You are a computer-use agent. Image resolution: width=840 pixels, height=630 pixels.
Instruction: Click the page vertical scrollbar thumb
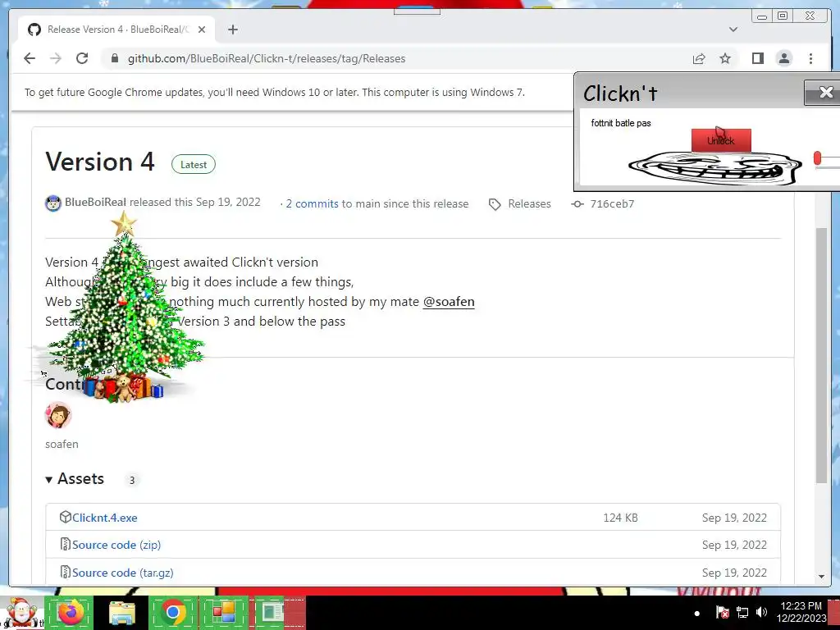821,355
